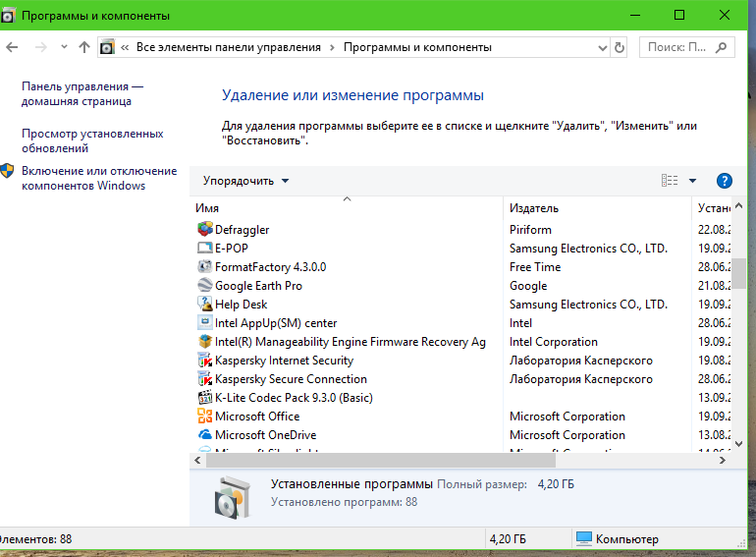756x557 pixels.
Task: Click the Windows features shield icon
Action: [7, 171]
